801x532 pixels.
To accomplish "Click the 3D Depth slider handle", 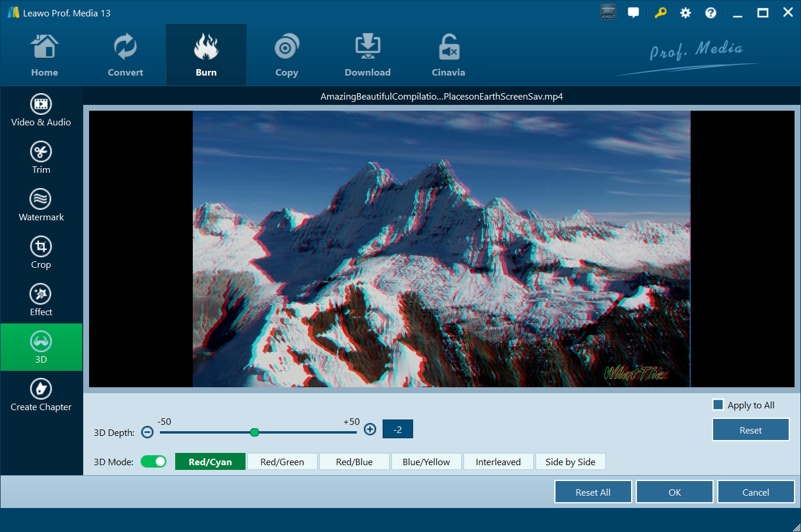I will tap(254, 432).
